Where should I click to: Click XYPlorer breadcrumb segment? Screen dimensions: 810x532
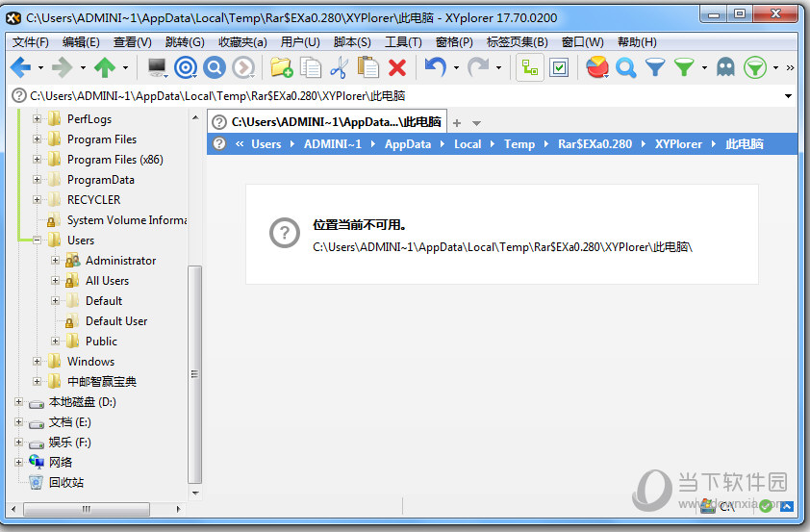point(678,144)
